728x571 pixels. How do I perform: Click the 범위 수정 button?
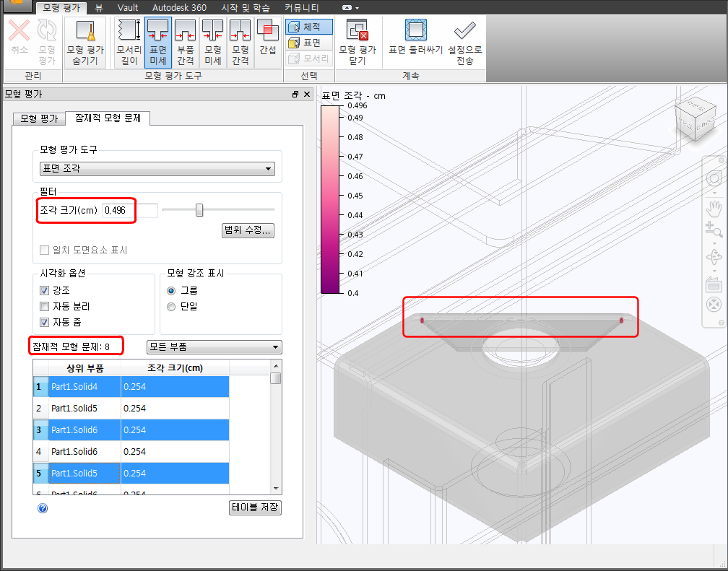click(248, 230)
